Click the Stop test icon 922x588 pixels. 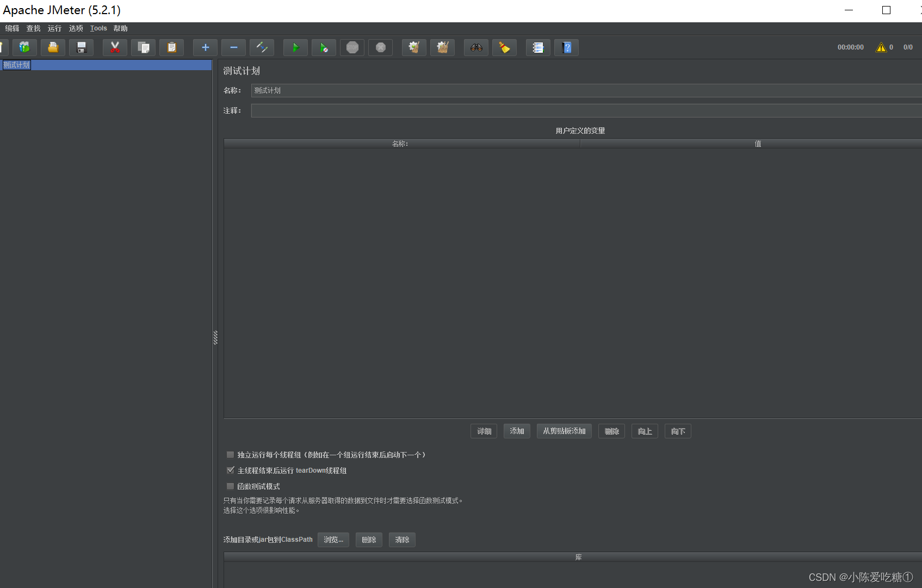pos(352,48)
